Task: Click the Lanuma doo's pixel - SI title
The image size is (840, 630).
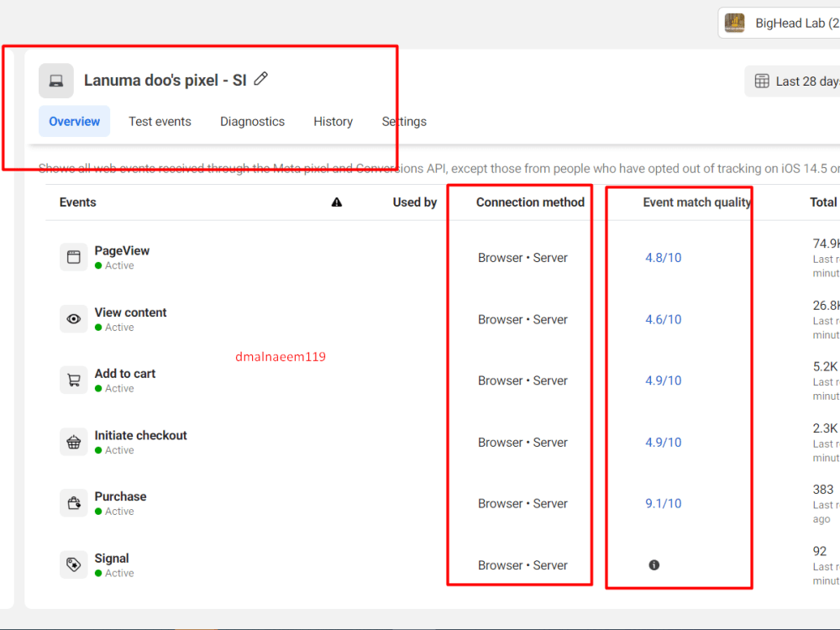Action: [165, 81]
